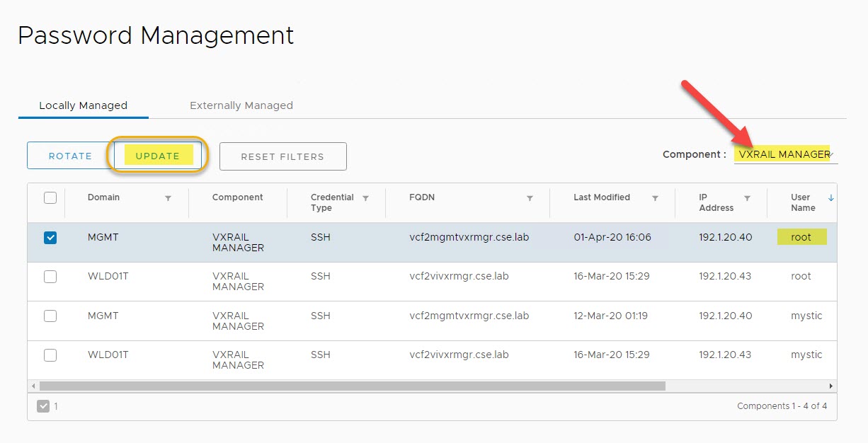The width and height of the screenshot is (868, 443).
Task: Uncheck the MGMT root row checkbox
Action: 50,238
